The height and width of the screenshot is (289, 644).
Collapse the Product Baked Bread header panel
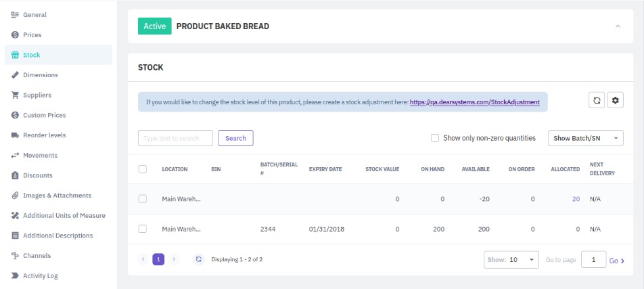(x=618, y=26)
